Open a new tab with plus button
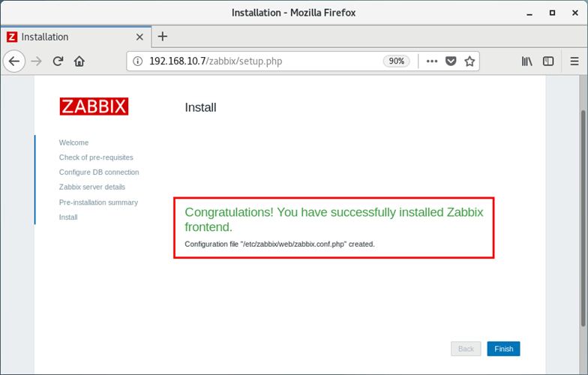 pos(162,36)
